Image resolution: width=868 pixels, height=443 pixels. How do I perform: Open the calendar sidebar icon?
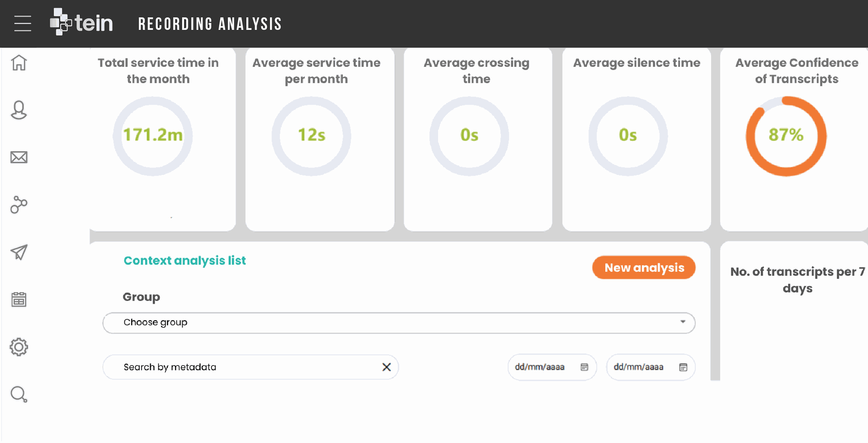point(19,299)
